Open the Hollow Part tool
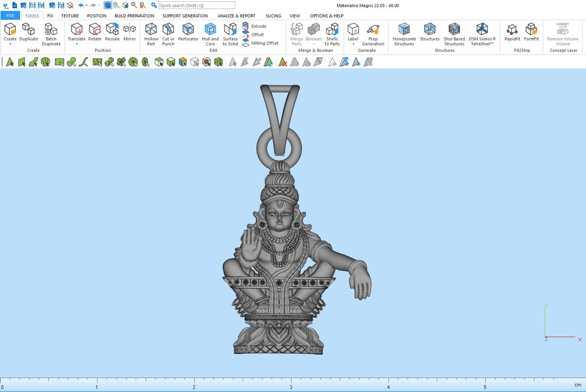This screenshot has height=392, width=586. pos(151,34)
